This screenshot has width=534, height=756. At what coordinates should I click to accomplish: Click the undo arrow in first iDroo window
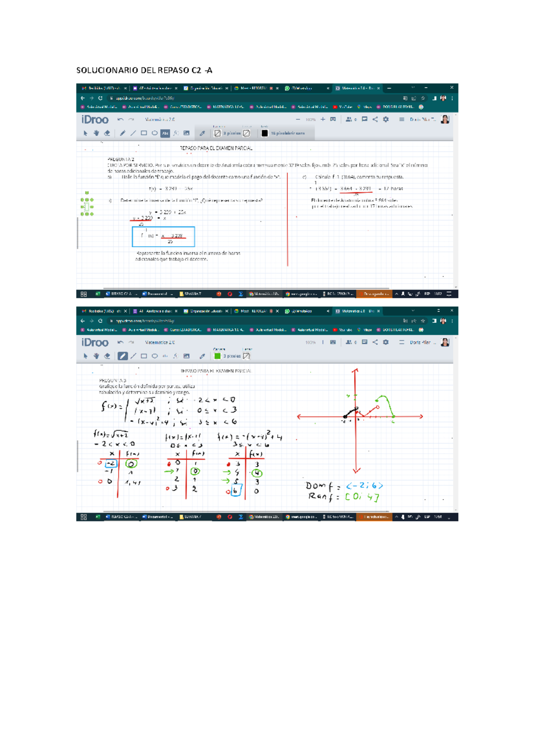tap(120, 119)
